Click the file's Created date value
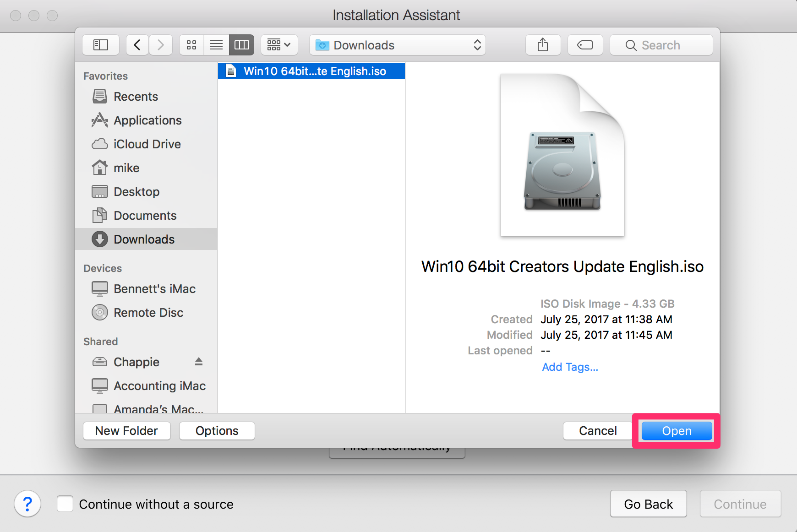Image resolution: width=797 pixels, height=532 pixels. (x=606, y=320)
